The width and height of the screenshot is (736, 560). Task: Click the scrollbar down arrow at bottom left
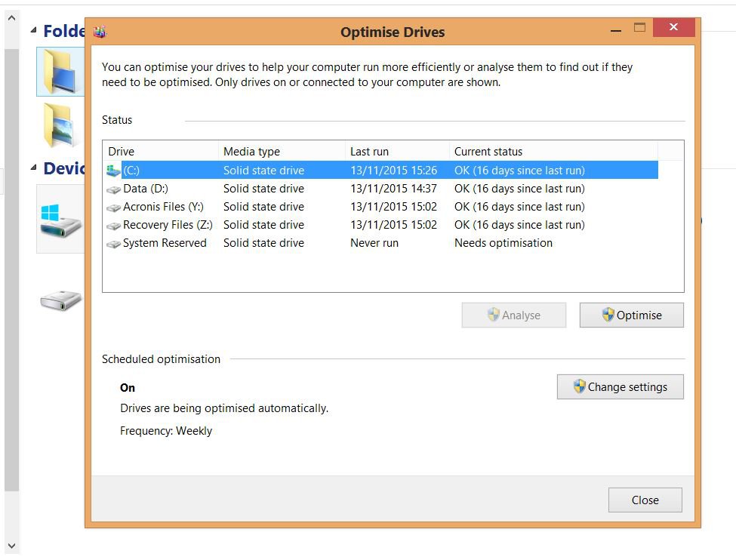tap(11, 545)
